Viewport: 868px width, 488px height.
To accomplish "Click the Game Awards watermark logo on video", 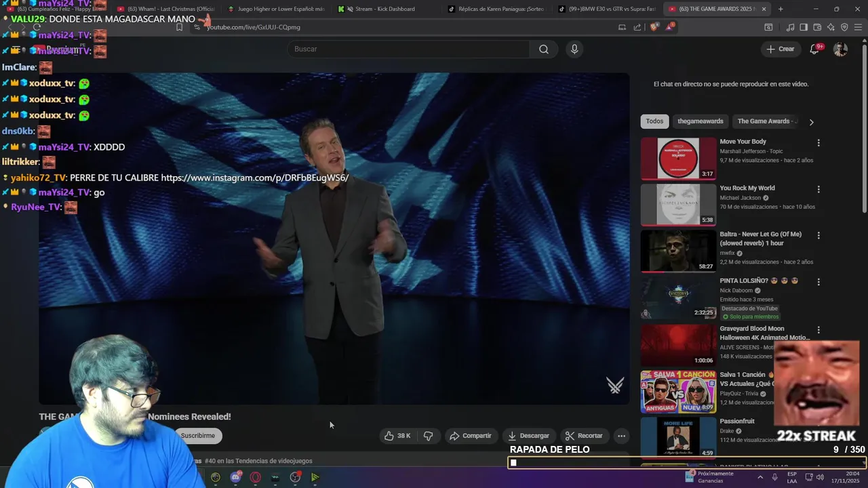I will pos(615,386).
